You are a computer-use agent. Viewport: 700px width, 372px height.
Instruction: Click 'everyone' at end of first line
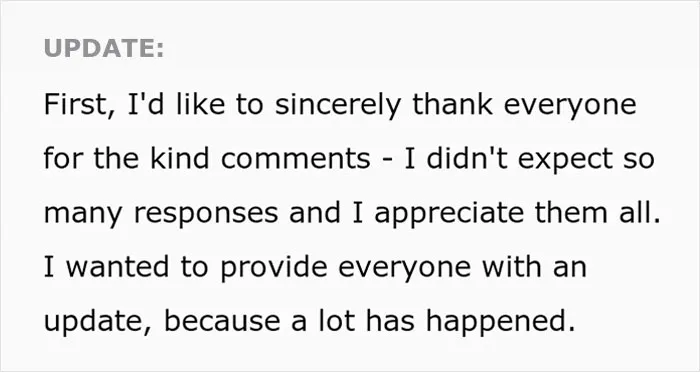click(570, 107)
